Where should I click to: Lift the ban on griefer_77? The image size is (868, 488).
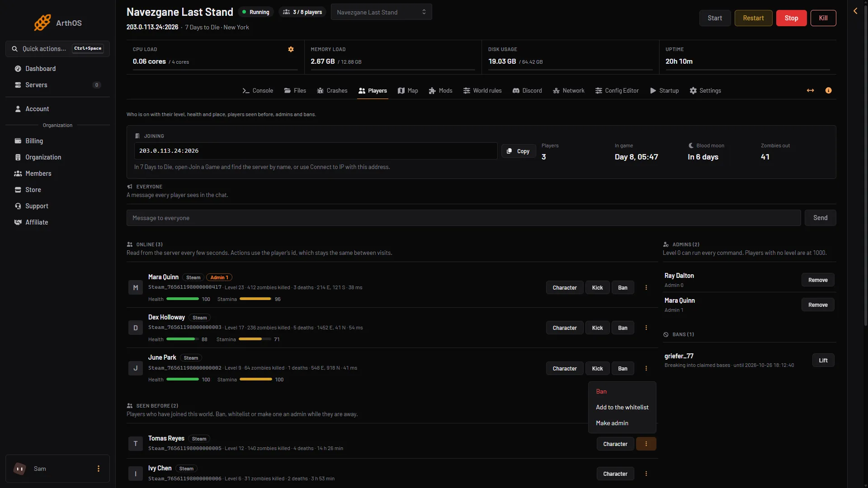pos(823,361)
